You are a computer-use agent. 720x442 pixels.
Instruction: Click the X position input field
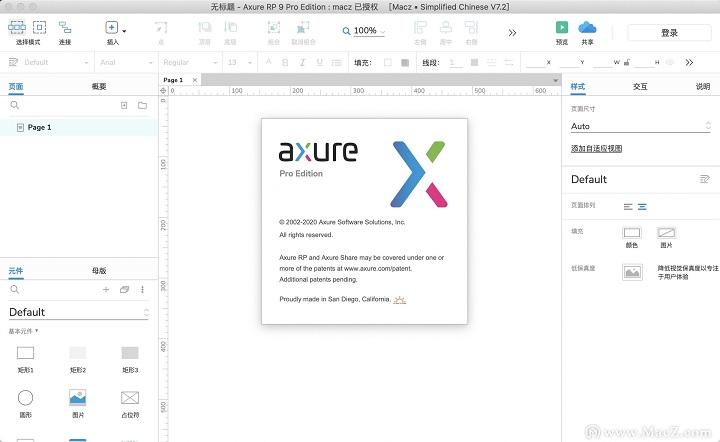[x=536, y=62]
